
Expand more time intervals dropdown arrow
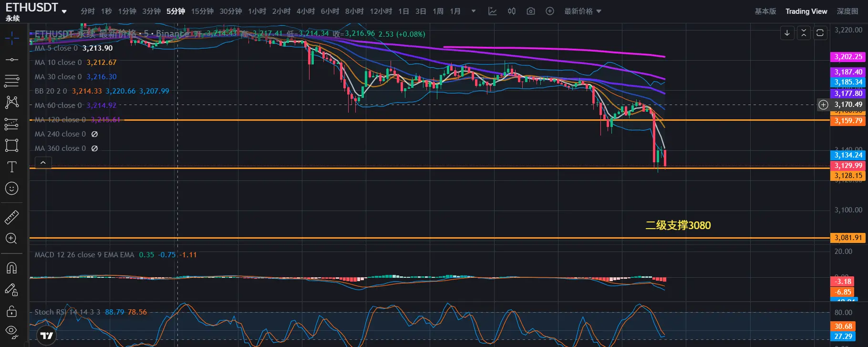click(474, 11)
